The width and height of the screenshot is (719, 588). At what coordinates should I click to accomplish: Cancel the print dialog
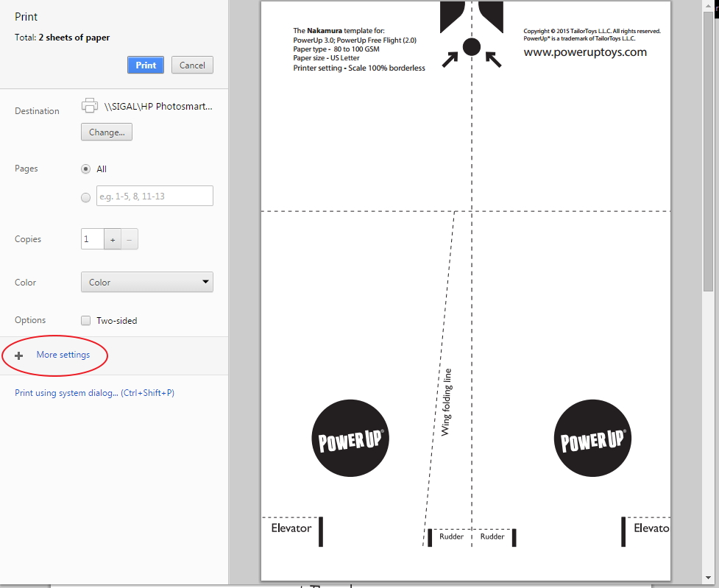(192, 65)
